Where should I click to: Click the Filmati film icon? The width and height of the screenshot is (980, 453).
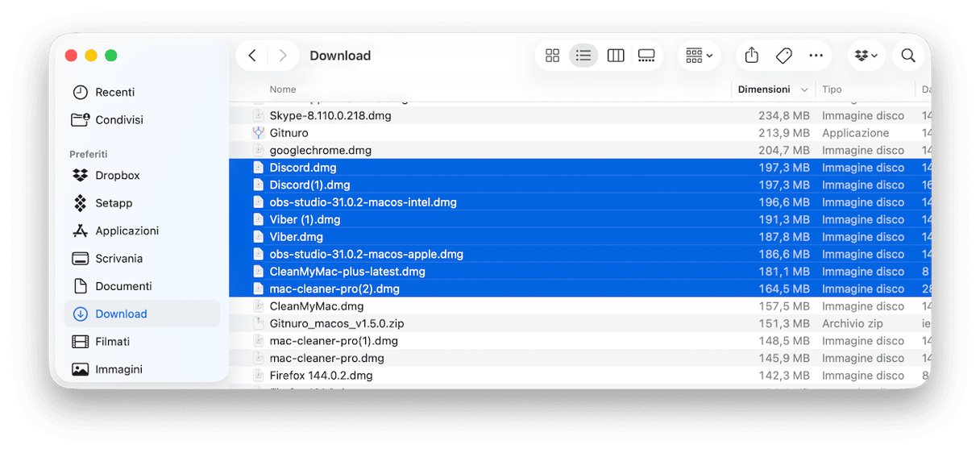(x=80, y=342)
